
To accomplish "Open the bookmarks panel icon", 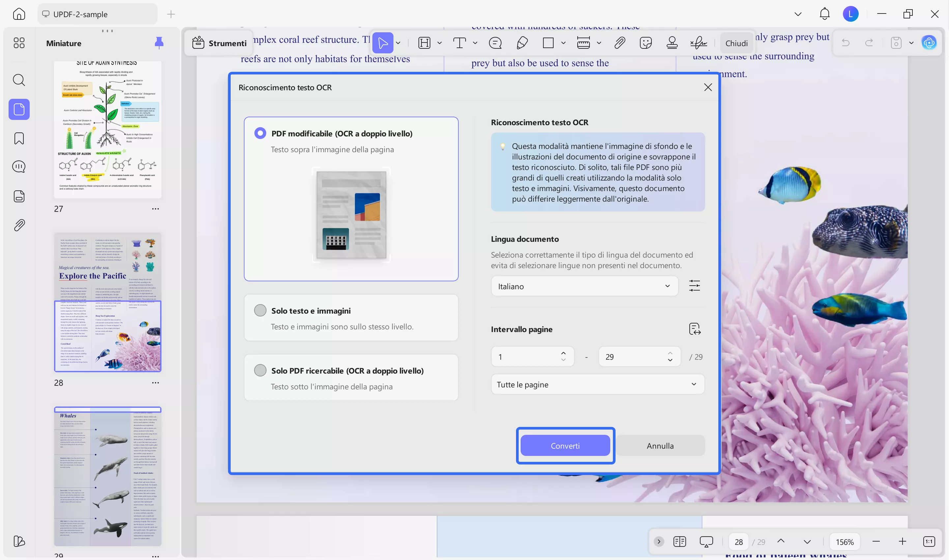I will pos(19,138).
